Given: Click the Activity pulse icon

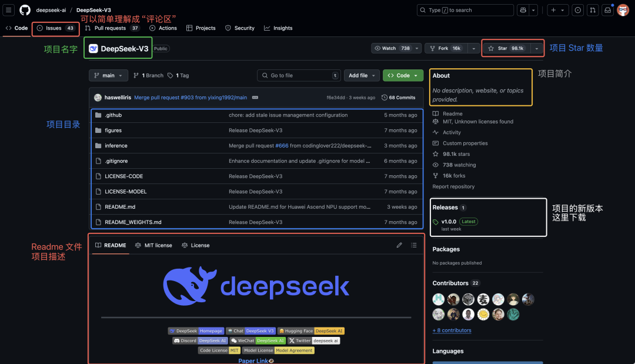Looking at the screenshot, I should [x=435, y=132].
